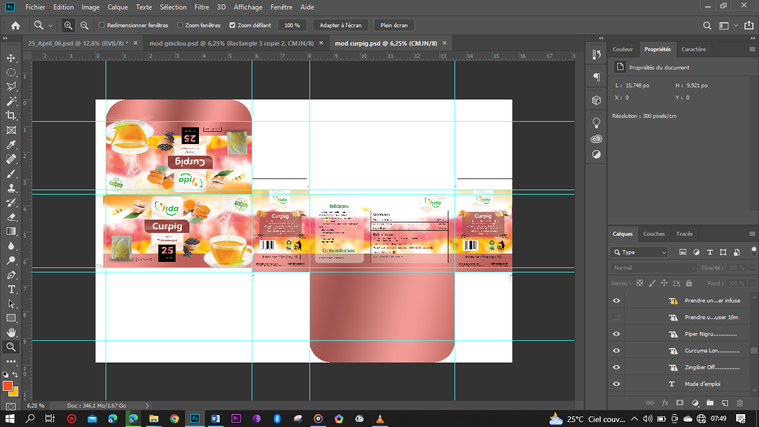Expand status bar info arrow
Image resolution: width=759 pixels, height=427 pixels.
(x=147, y=406)
